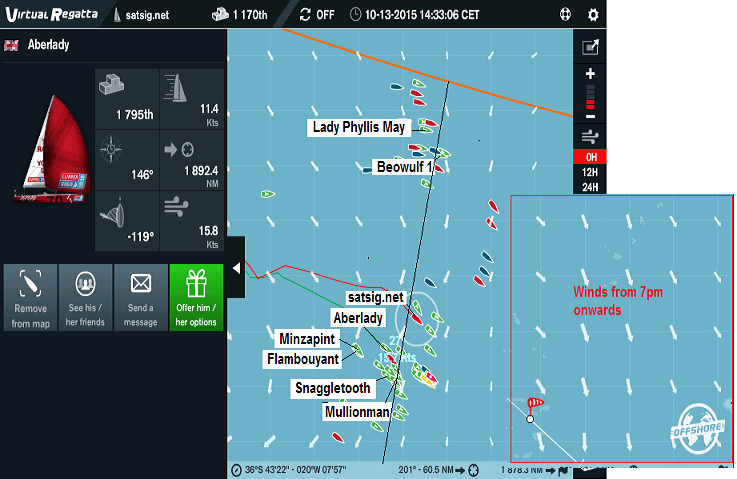Click the distance to finish 1 892.4 NM tile
737x479 pixels.
pos(192,160)
